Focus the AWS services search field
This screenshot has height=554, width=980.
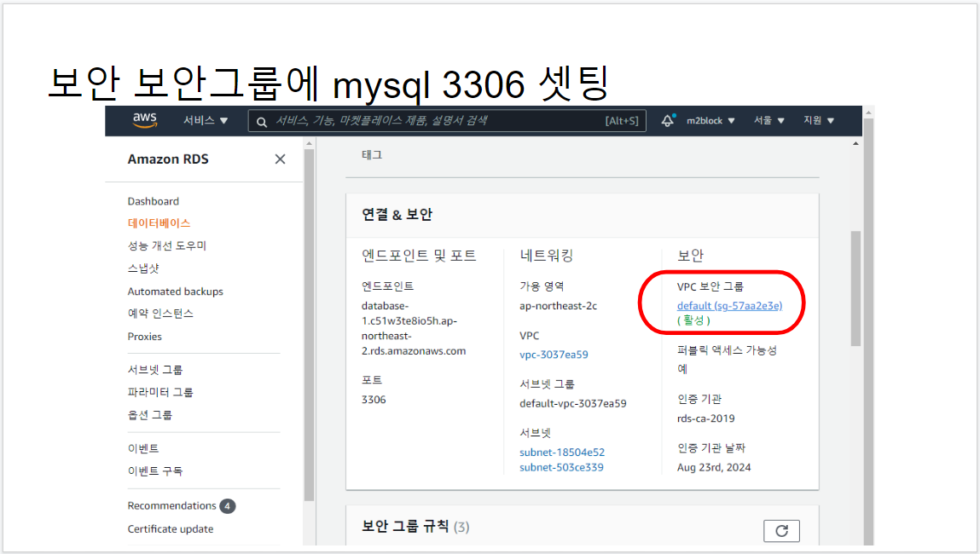[447, 120]
